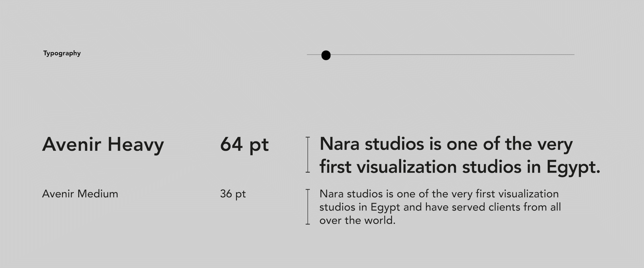Click the 36 pt size label

click(233, 194)
